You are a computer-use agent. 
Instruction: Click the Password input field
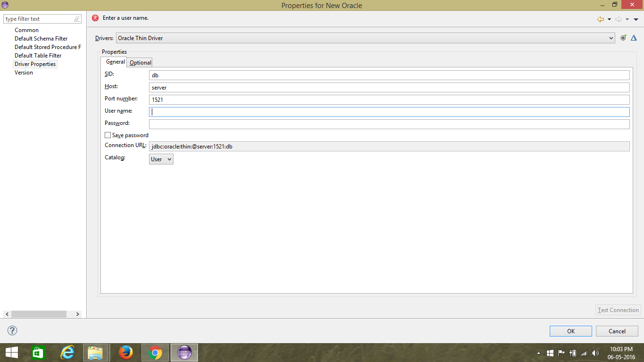(x=389, y=124)
